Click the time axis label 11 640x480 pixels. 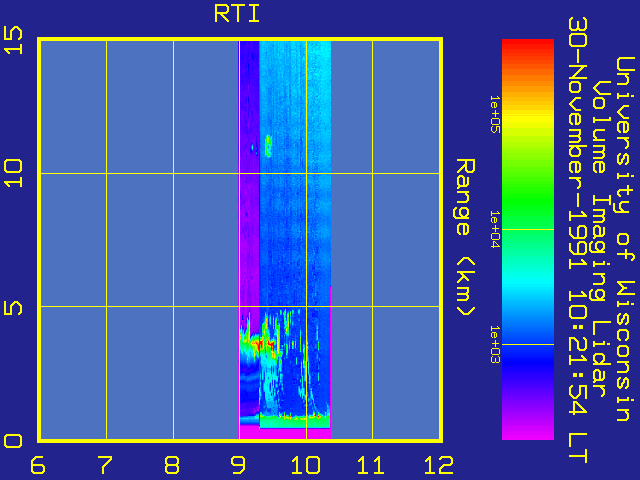pyautogui.click(x=371, y=465)
